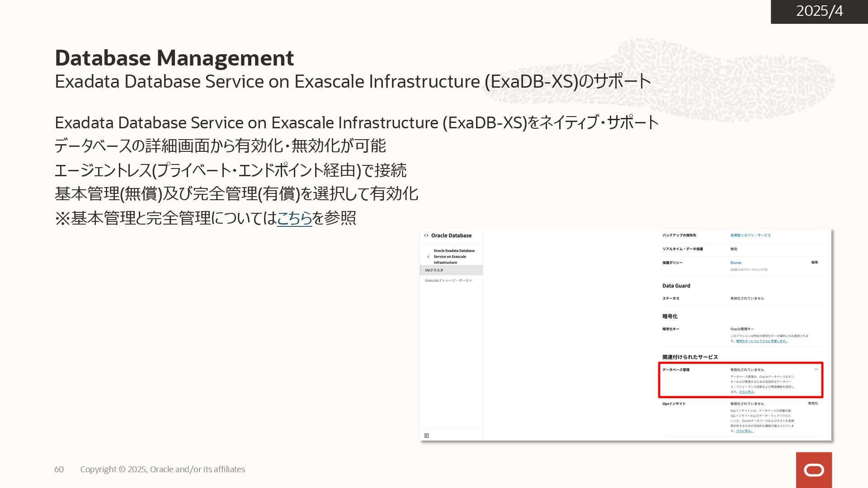Screen dimensions: 868x488
Task: Click the Data Guard 有効化されていません status
Action: pos(747,298)
